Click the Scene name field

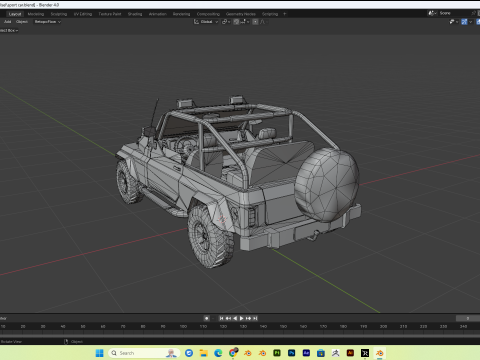[453, 13]
